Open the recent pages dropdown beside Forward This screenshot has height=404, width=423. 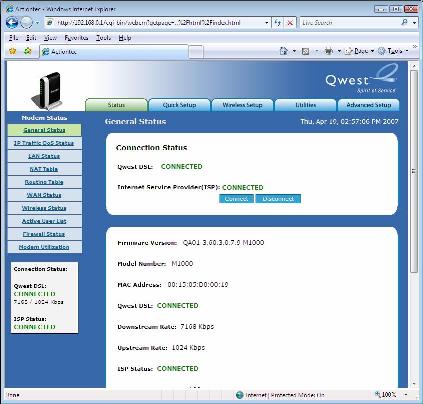click(37, 23)
